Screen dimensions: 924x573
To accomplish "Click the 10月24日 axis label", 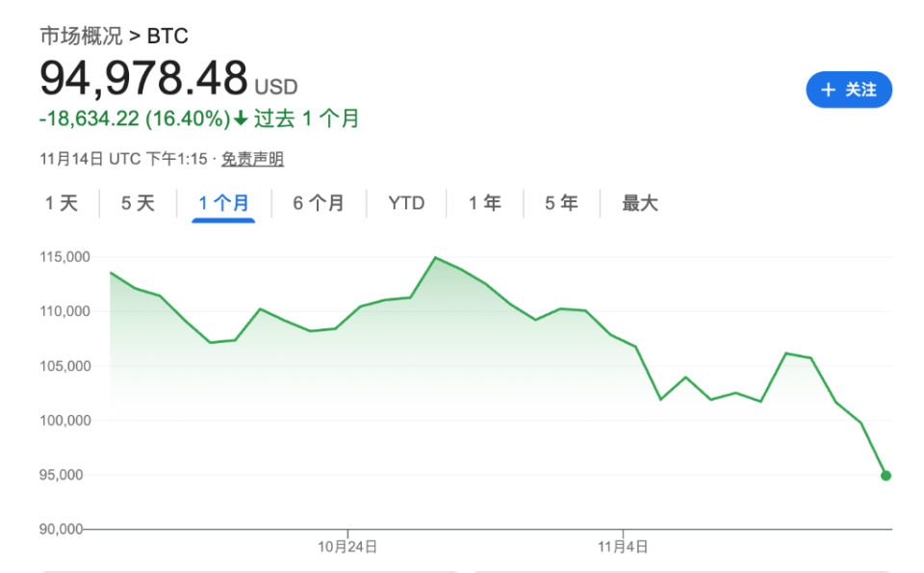I will (346, 545).
